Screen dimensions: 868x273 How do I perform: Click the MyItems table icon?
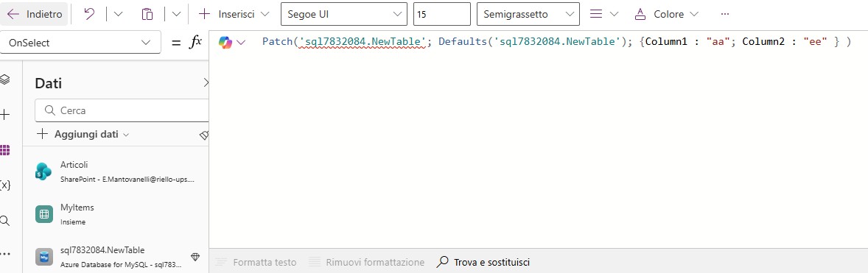click(43, 214)
